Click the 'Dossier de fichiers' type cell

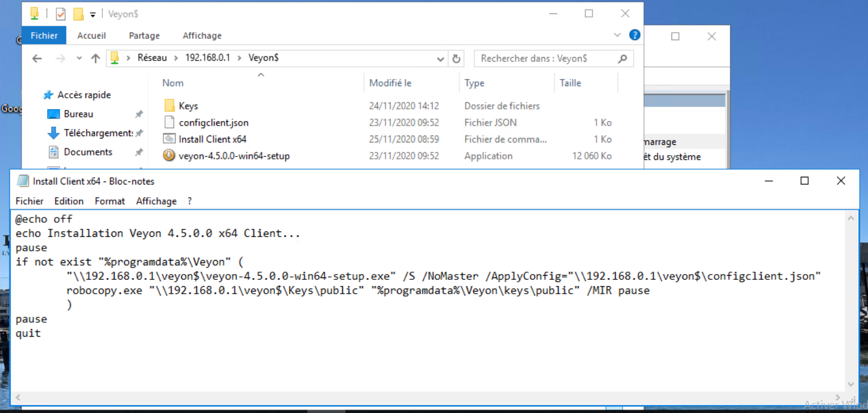pos(502,106)
